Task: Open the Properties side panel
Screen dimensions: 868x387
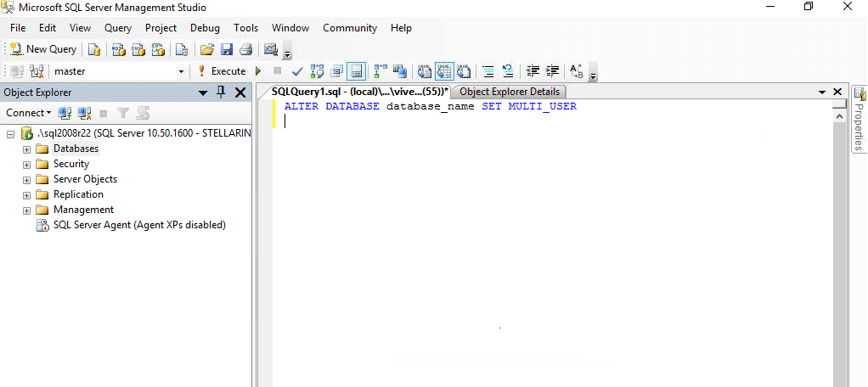Action: click(x=860, y=119)
